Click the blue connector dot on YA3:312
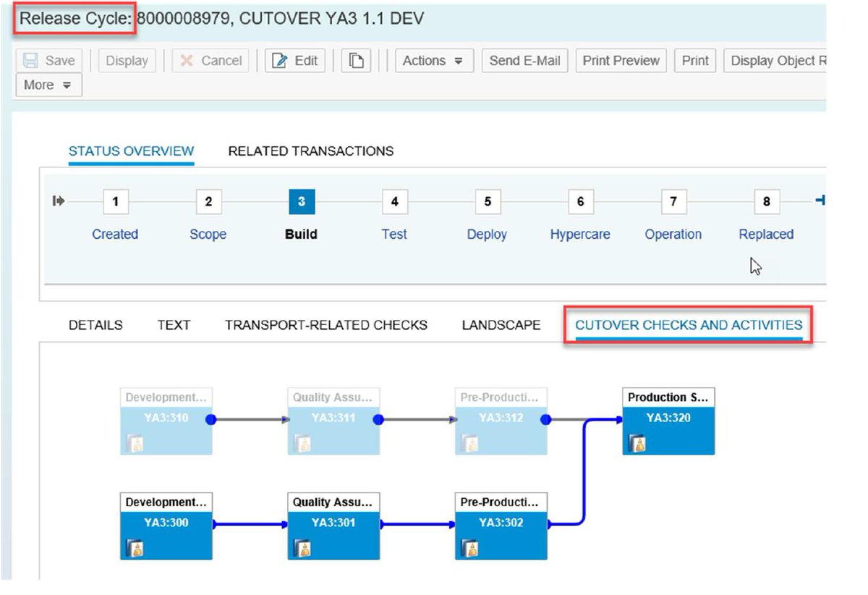Image resolution: width=868 pixels, height=595 pixels. [x=546, y=419]
